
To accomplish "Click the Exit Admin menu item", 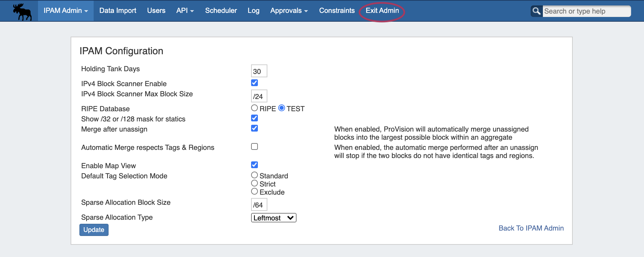I will coord(382,11).
